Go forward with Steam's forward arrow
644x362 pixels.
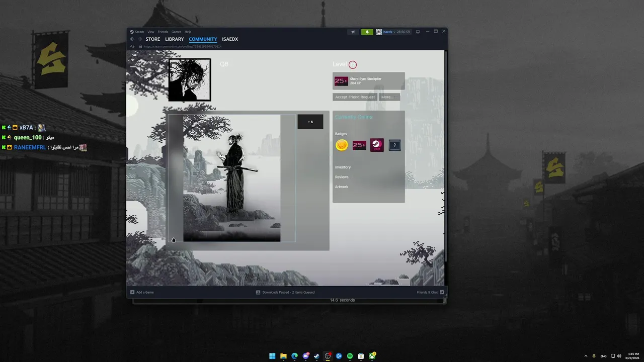coord(140,39)
